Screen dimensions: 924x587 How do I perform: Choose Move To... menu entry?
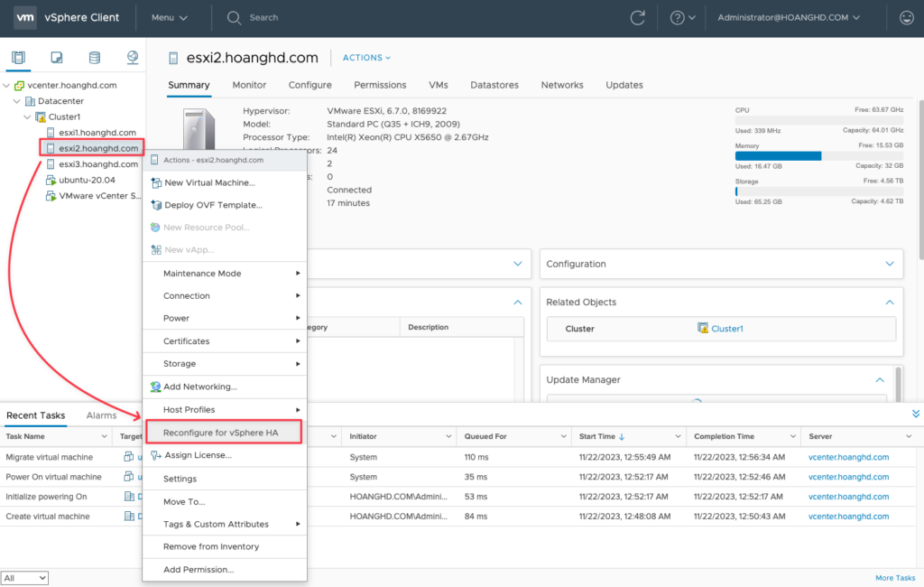[225, 501]
